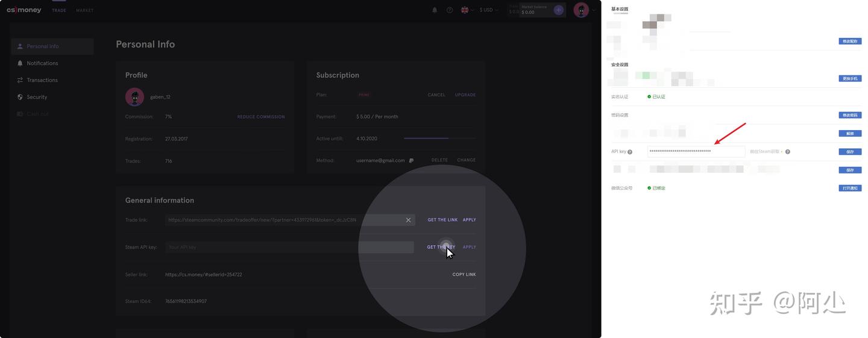Image resolution: width=868 pixels, height=338 pixels.
Task: Open the language flag dropdown
Action: tap(467, 10)
